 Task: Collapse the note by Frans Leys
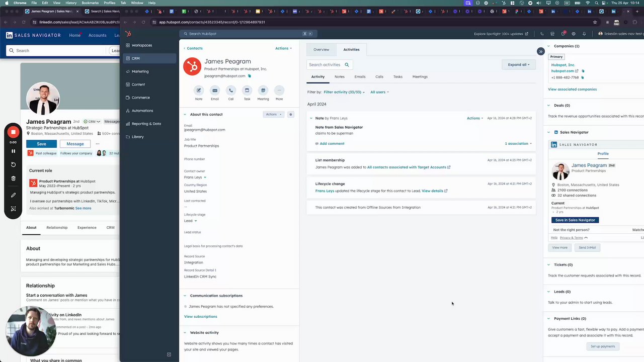click(311, 118)
